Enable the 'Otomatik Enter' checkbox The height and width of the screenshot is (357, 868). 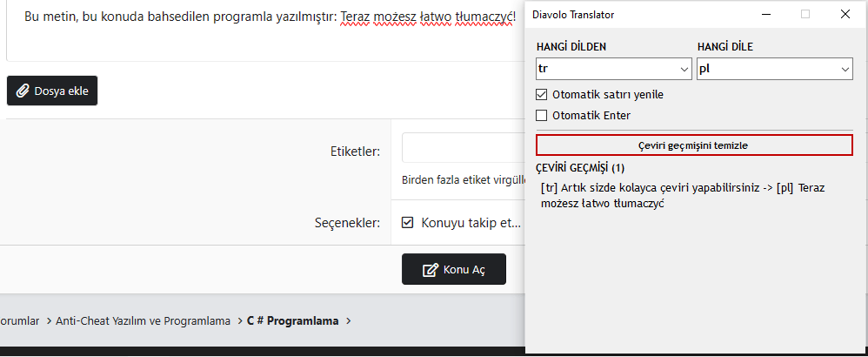(541, 116)
